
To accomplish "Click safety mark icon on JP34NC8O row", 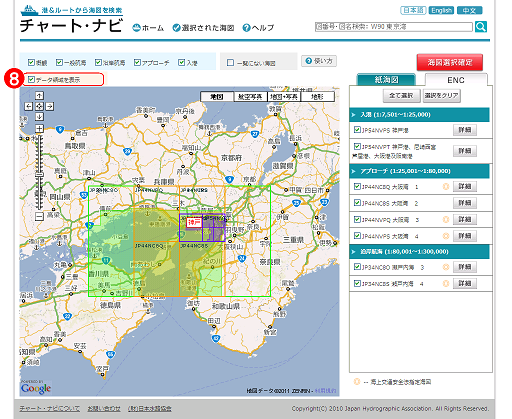I will pyautogui.click(x=446, y=267).
